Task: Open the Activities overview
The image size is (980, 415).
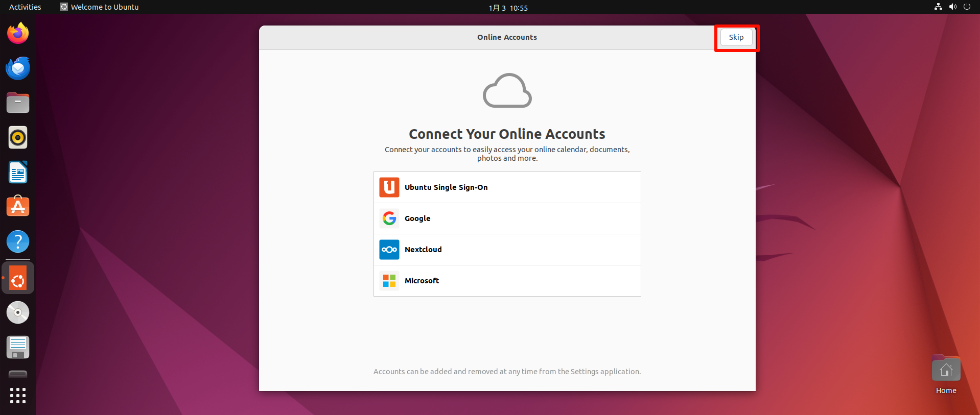Action: click(25, 7)
